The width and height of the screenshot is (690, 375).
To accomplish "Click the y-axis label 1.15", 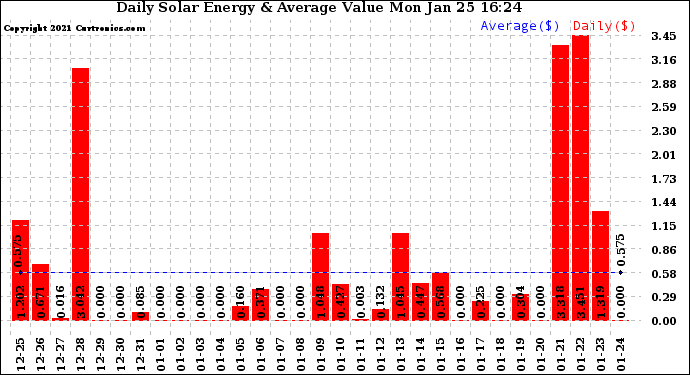I will 664,227.
